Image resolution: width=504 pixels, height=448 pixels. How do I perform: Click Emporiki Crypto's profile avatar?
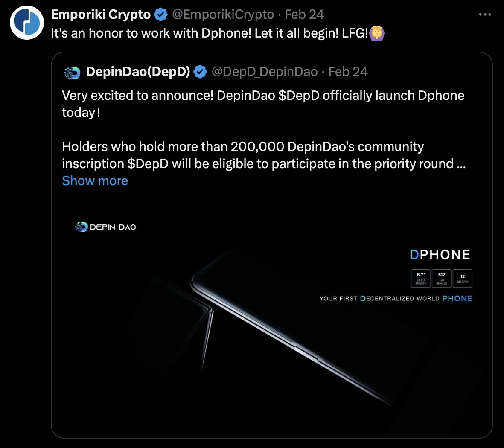tap(26, 22)
